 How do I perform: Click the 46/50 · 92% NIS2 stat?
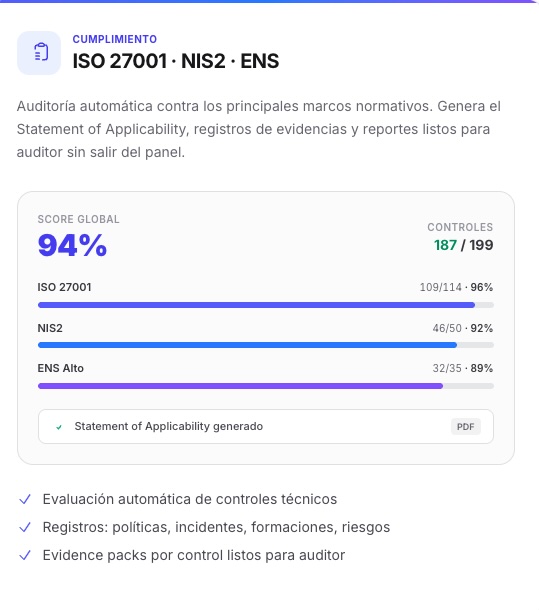pos(463,328)
